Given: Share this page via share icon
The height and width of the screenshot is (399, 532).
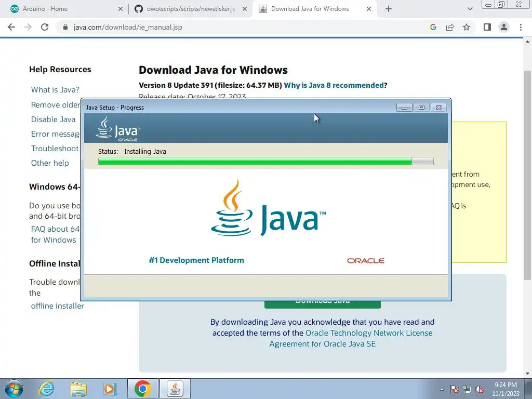Looking at the screenshot, I should coord(450,27).
